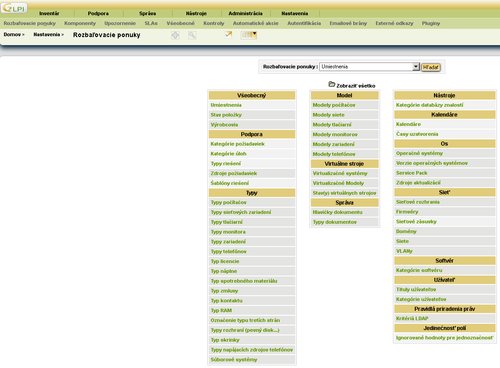Open Sieťové rozhrania link
500x368 pixels.
click(x=418, y=202)
